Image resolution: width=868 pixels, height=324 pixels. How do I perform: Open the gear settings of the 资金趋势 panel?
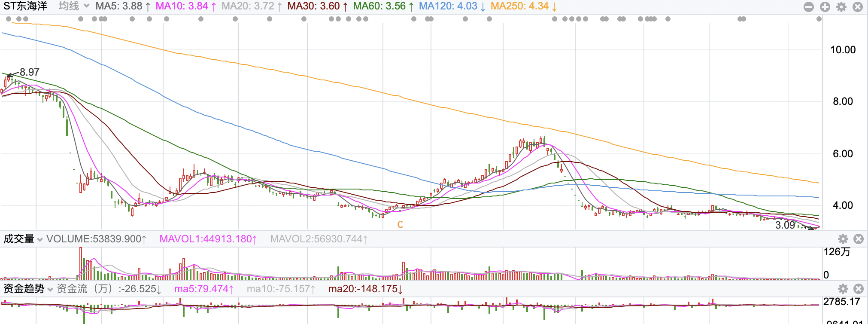point(843,289)
